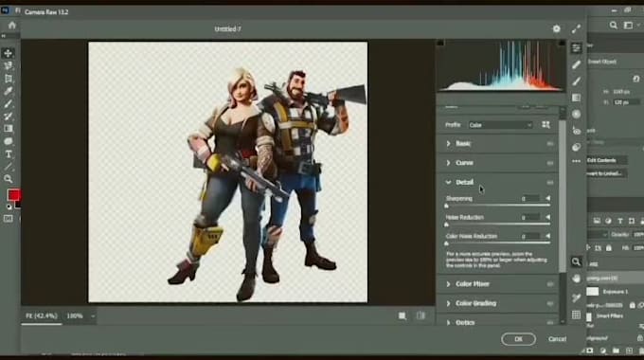Image resolution: width=644 pixels, height=360 pixels.
Task: Adjust the Color Noise Reduction slider handle
Action: (x=446, y=243)
